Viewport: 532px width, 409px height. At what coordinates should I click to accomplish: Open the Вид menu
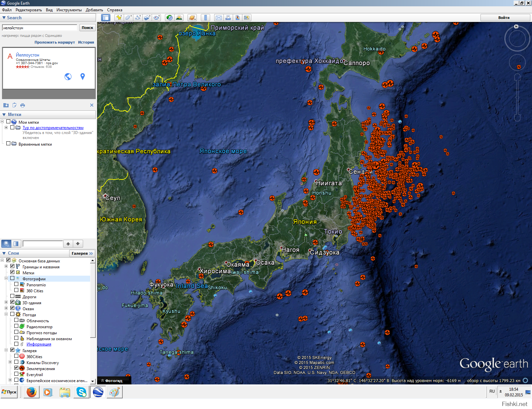pos(49,10)
